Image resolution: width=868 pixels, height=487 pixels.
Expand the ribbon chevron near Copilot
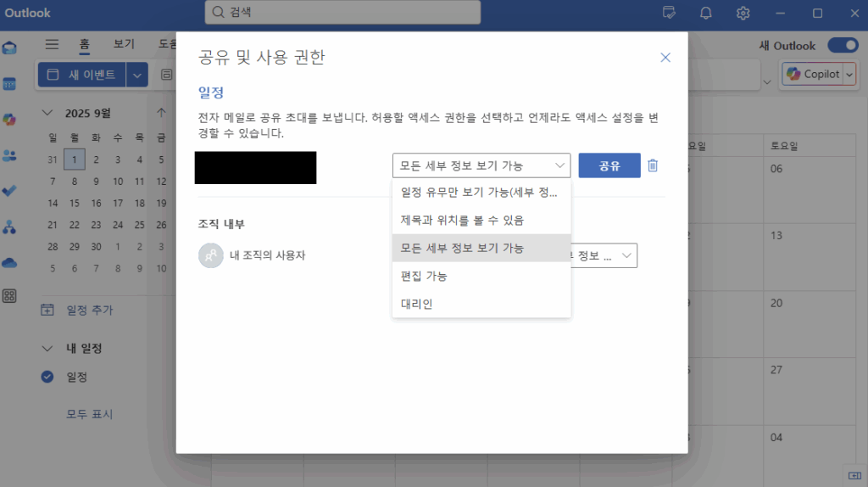click(766, 82)
